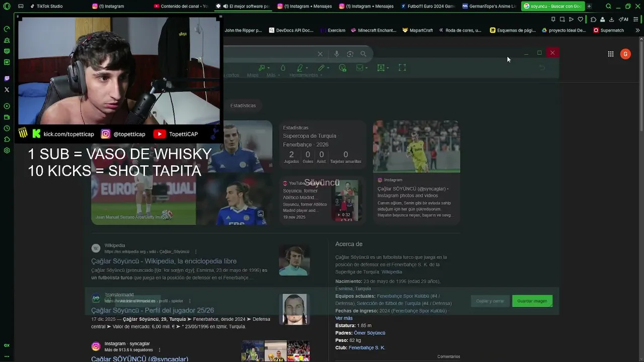Open Wikipedia result three-dot options
The height and width of the screenshot is (362, 644).
pos(196,251)
